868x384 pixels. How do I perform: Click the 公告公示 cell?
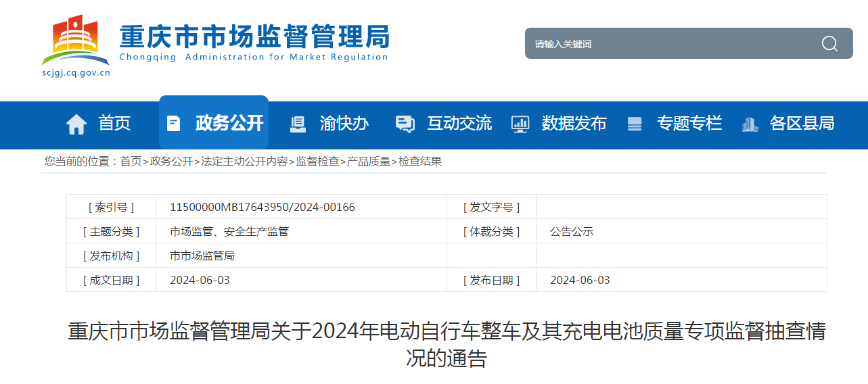(x=572, y=231)
